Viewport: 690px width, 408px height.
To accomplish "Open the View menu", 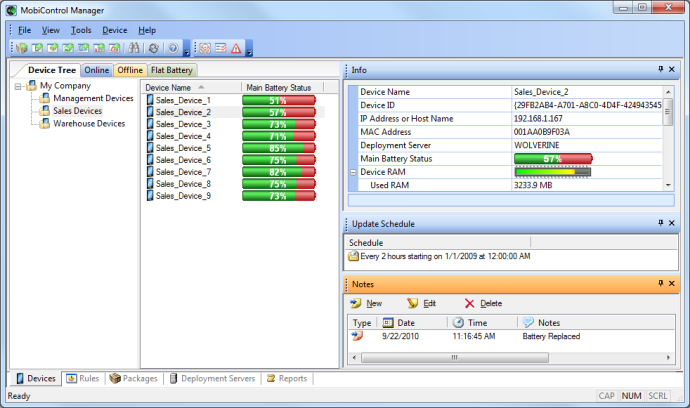I will [x=51, y=30].
